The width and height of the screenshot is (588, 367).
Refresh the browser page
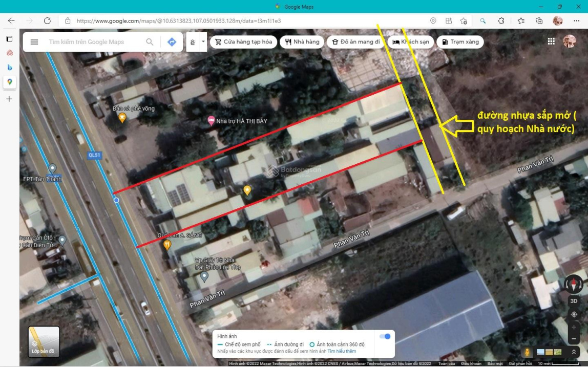coord(47,21)
